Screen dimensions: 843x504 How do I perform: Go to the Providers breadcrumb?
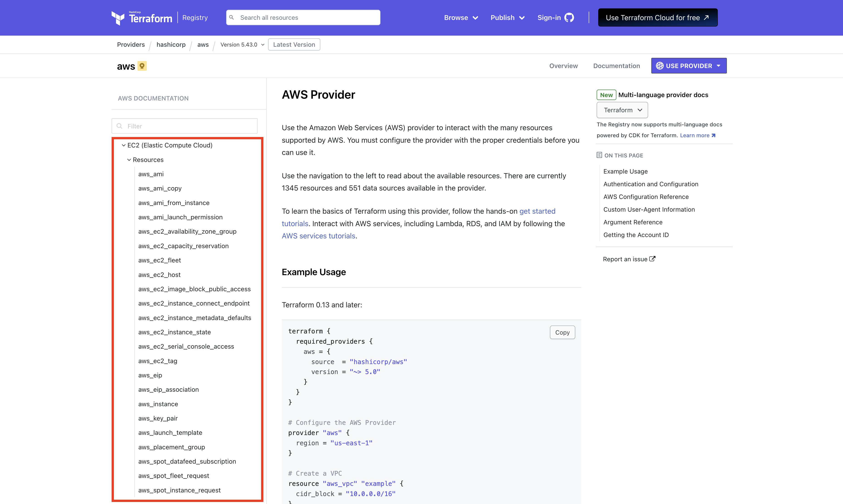pyautogui.click(x=131, y=44)
